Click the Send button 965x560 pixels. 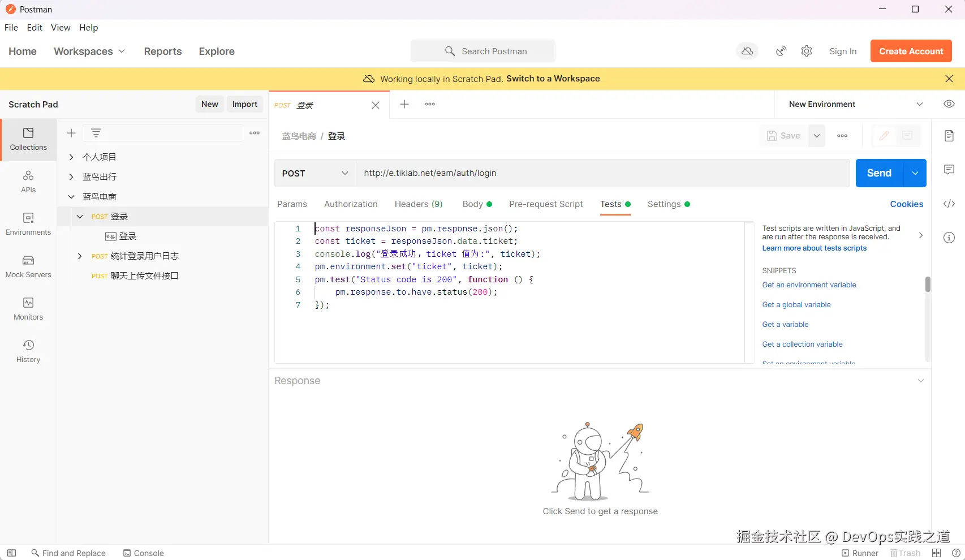(x=879, y=173)
